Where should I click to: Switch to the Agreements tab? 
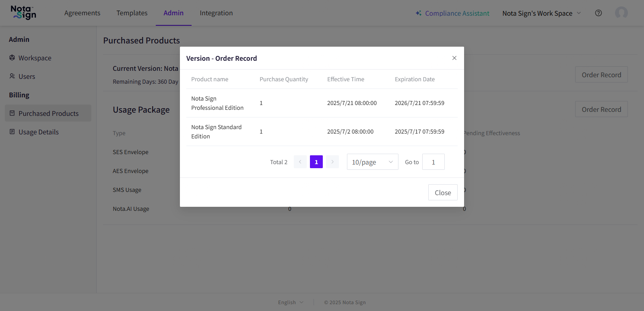tap(82, 13)
